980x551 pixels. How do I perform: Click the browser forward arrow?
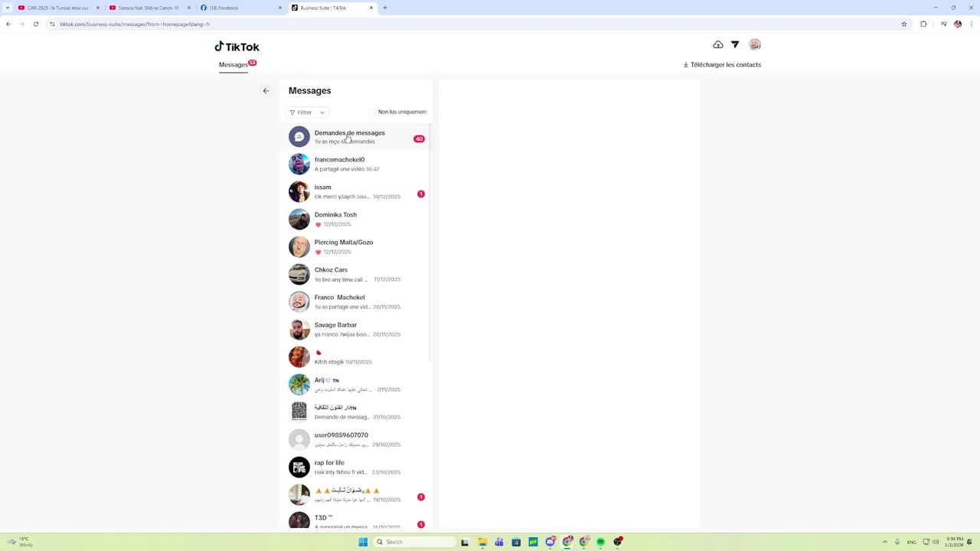point(21,24)
